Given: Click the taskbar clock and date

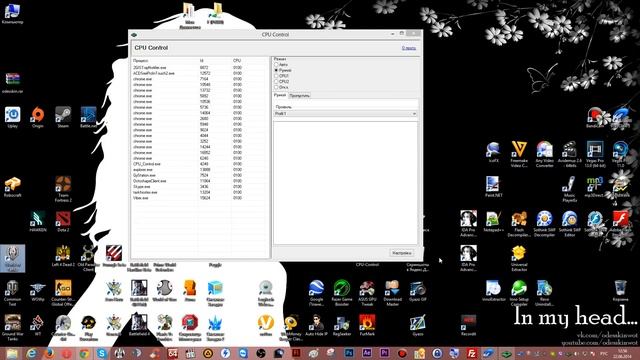Looking at the screenshot, I should click(x=623, y=353).
